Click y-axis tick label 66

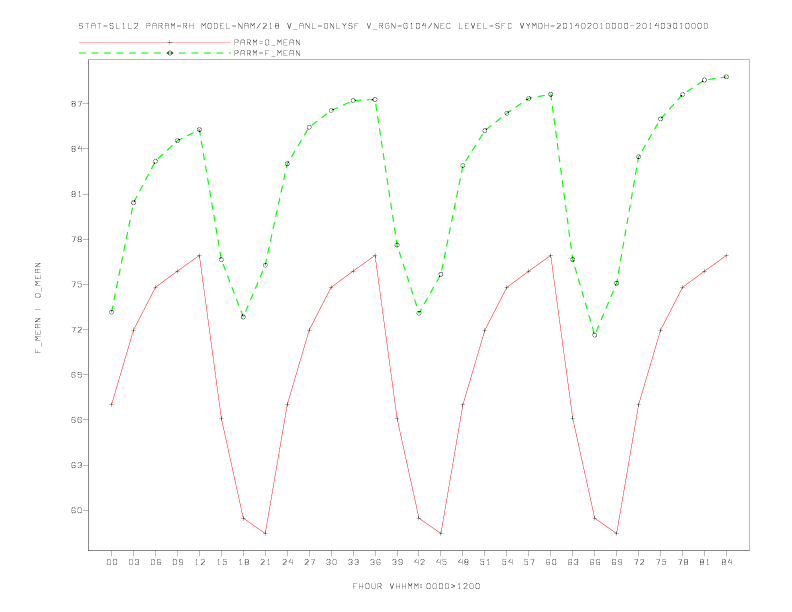(76, 420)
